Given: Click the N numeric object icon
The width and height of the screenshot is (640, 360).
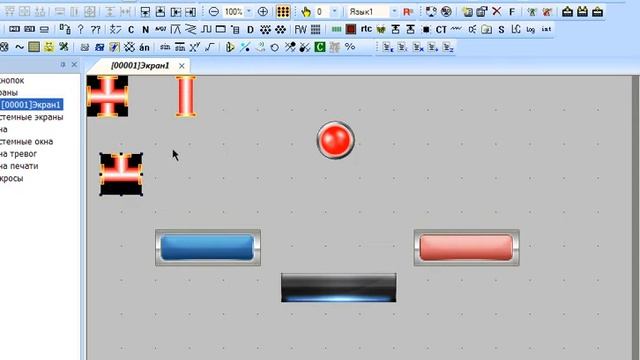Looking at the screenshot, I should coord(145,29).
